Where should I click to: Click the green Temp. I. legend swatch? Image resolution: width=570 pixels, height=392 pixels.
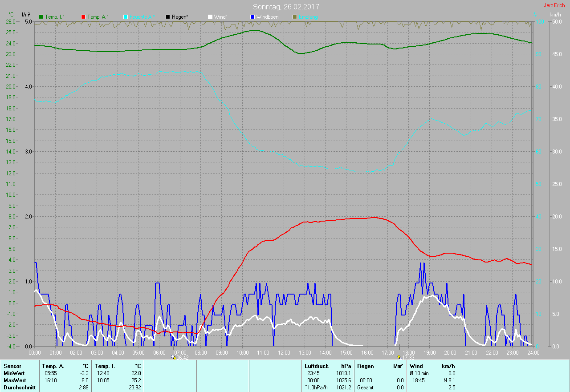[41, 17]
